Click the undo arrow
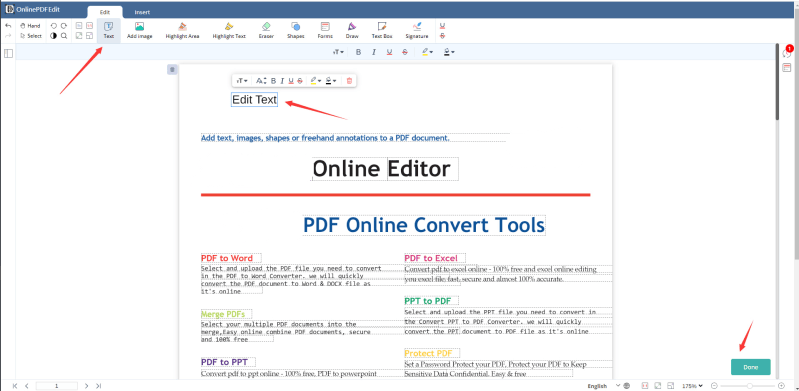 (x=8, y=25)
